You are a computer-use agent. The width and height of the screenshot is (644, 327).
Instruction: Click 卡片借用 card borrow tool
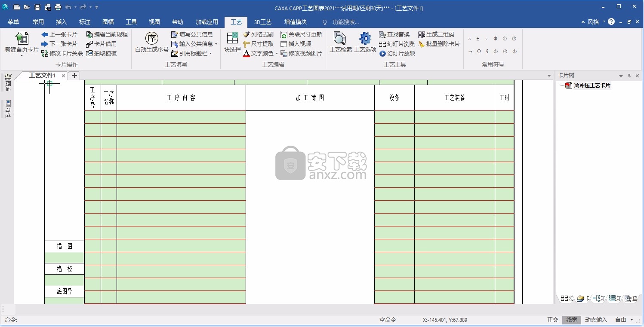pyautogui.click(x=101, y=44)
